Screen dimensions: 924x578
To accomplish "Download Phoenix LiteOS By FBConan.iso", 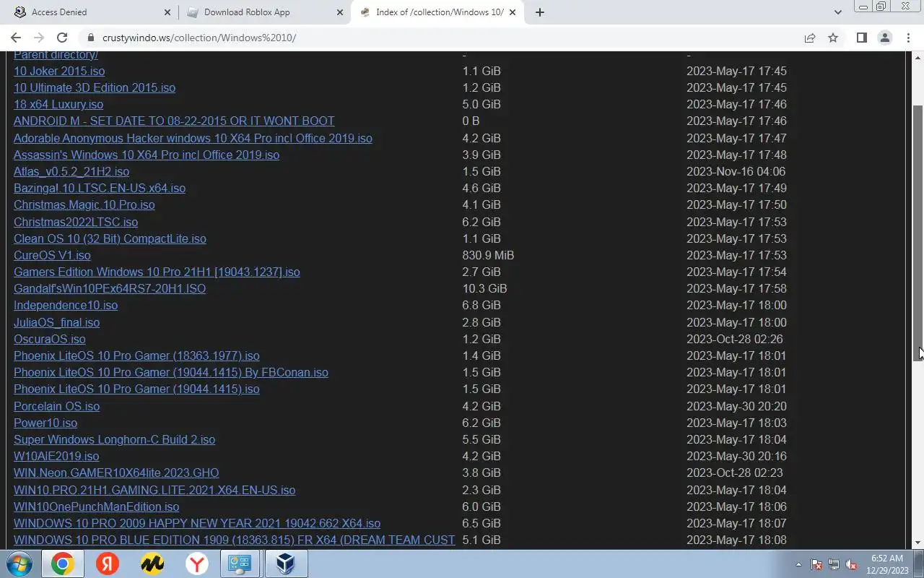I will (171, 372).
